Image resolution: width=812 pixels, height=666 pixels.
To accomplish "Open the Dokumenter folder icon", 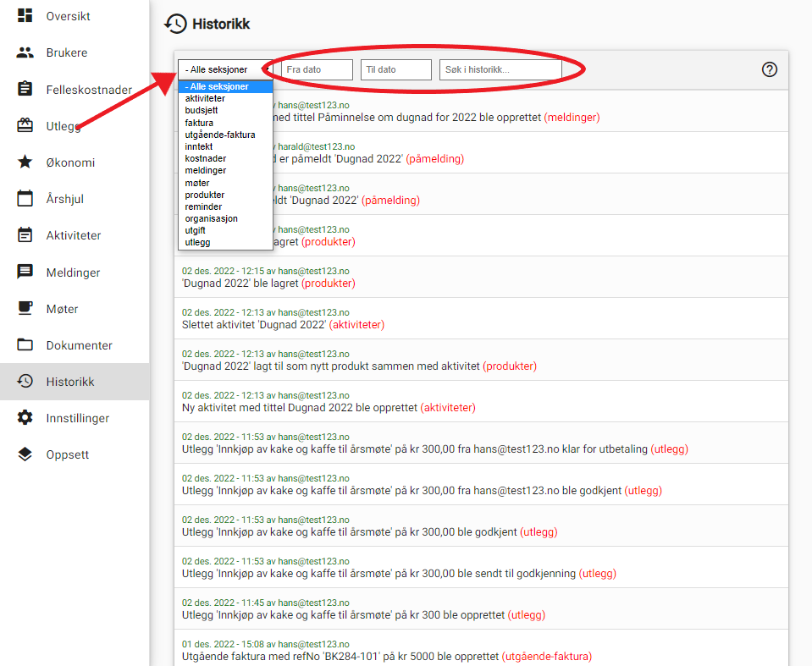I will 25,344.
